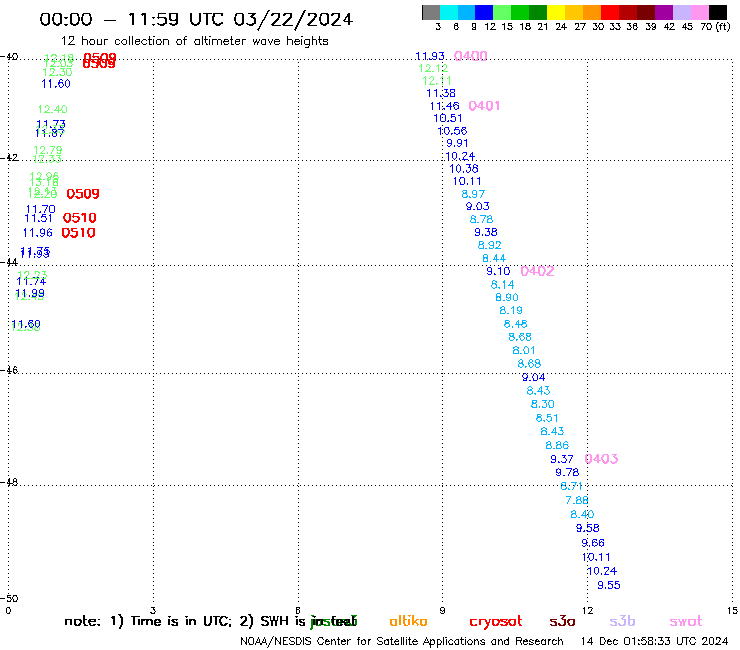This screenshot has width=740, height=650.
Task: Click the wave height value '8.97'
Action: coord(473,194)
